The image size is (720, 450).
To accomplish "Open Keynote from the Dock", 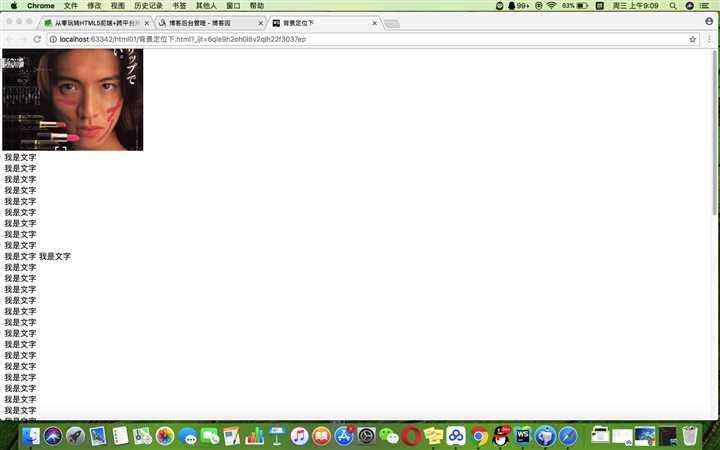I will [277, 436].
